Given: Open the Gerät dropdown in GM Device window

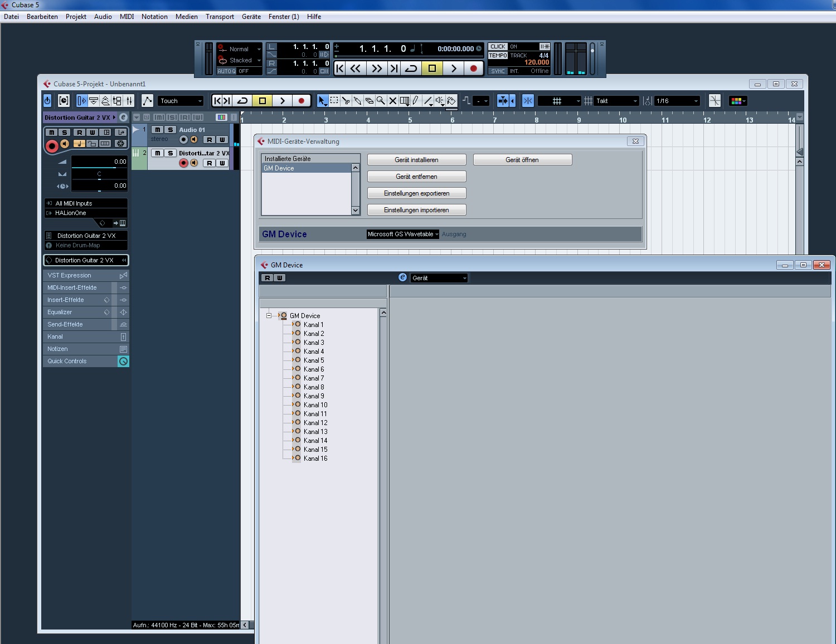Looking at the screenshot, I should pos(439,278).
